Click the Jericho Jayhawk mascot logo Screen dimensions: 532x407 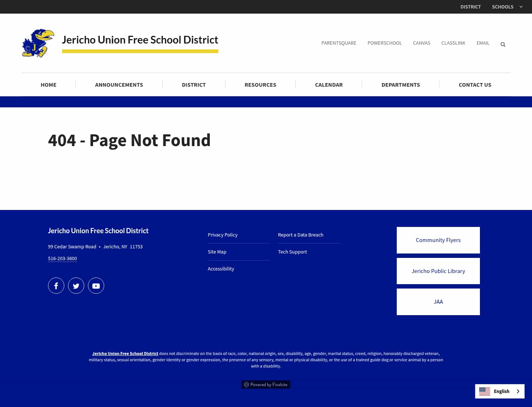pos(38,43)
